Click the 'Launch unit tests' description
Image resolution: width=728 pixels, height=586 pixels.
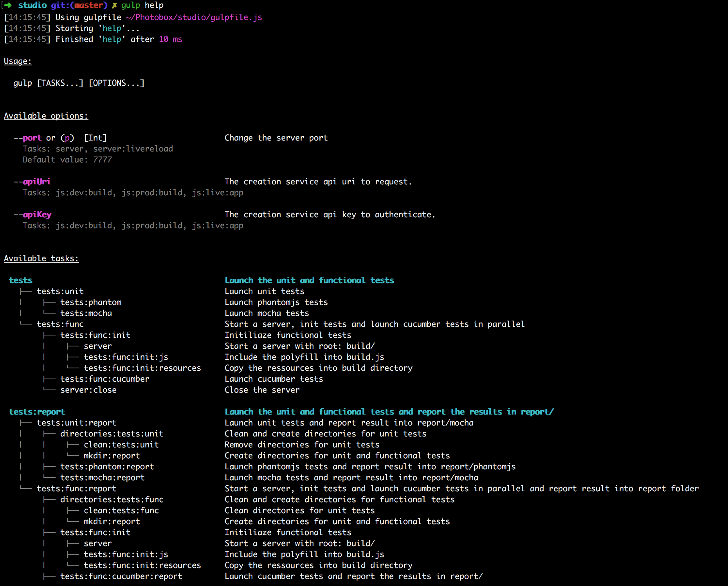point(264,292)
